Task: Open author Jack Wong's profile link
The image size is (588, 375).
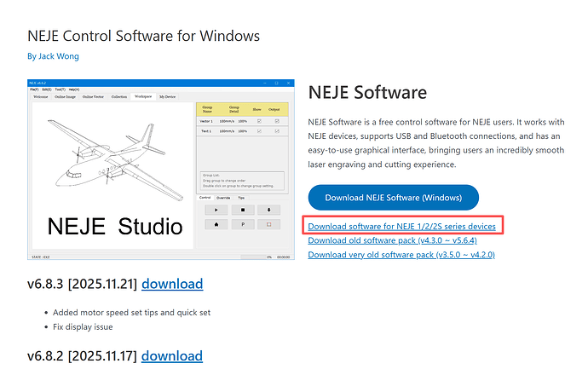Action: click(52, 57)
